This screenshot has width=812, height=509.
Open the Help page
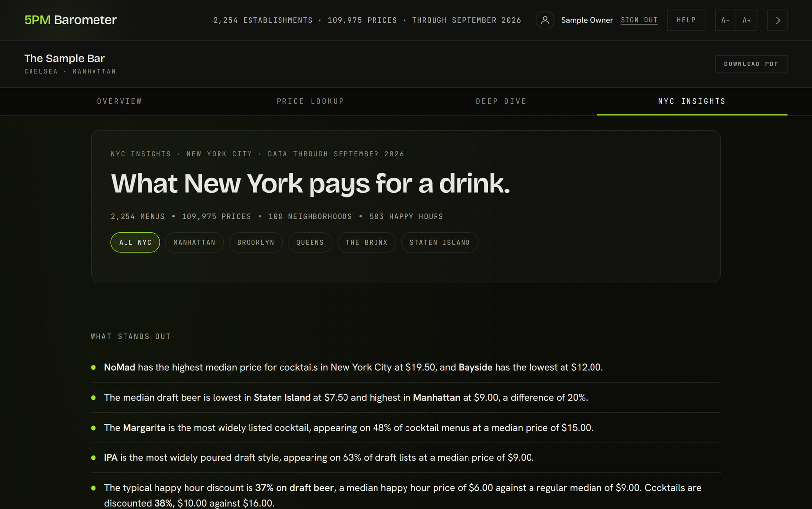(x=686, y=20)
